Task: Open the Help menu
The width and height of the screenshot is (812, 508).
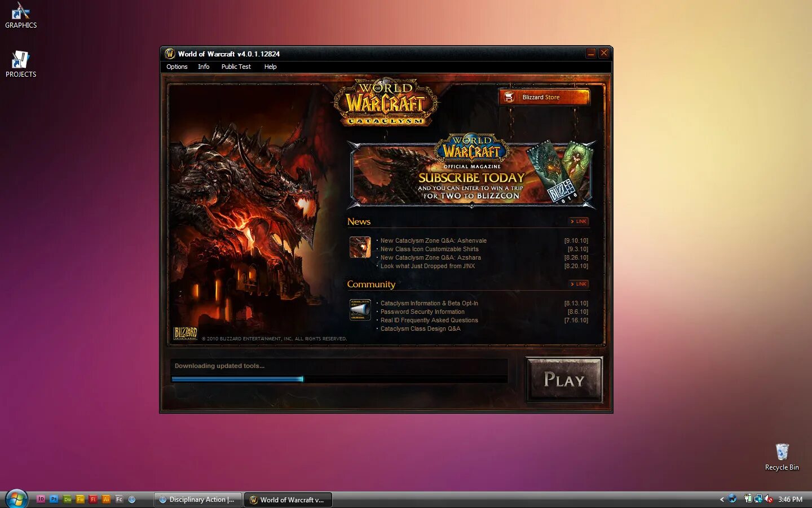Action: tap(270, 67)
